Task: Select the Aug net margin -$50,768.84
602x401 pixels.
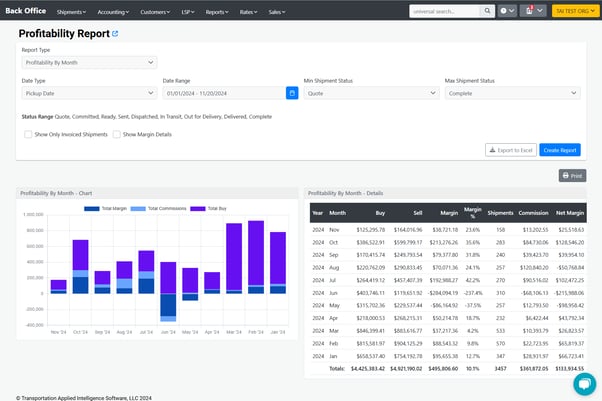Action: tap(570, 267)
